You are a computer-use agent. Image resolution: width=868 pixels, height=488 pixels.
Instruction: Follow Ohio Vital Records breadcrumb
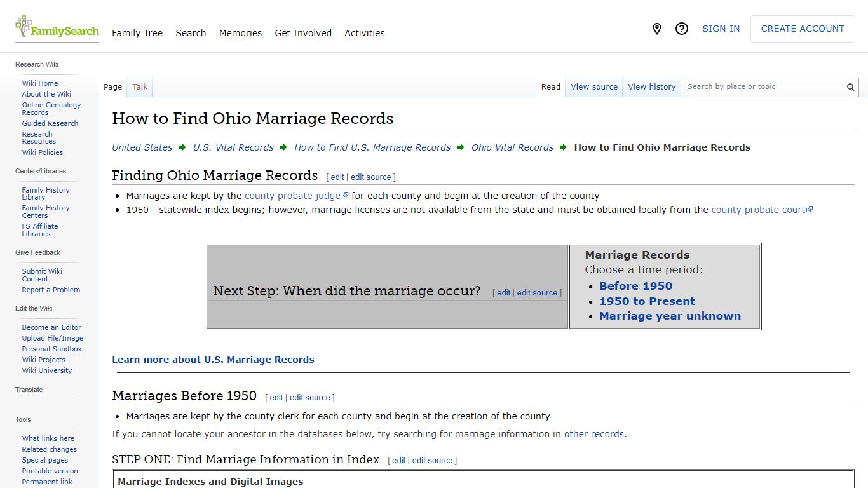pos(512,147)
